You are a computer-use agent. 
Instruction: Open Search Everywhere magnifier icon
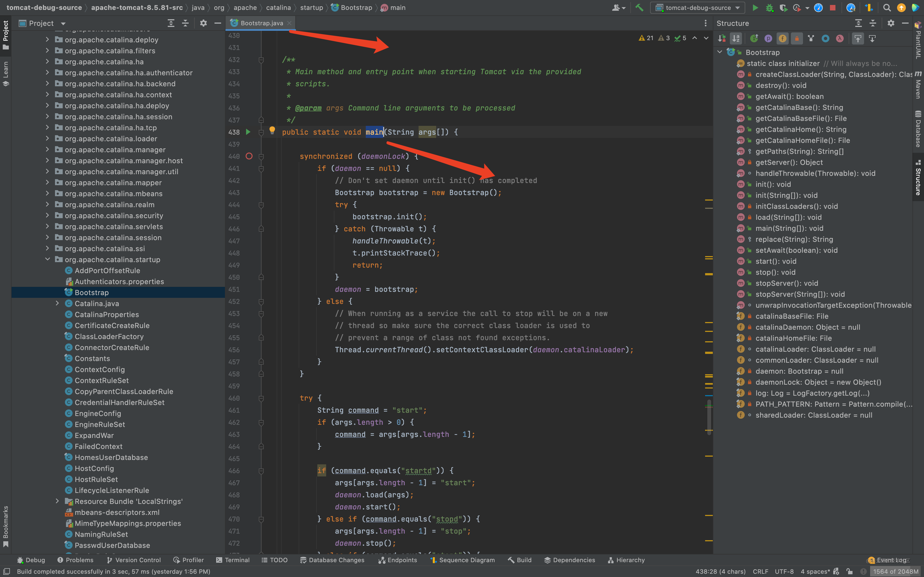(887, 8)
